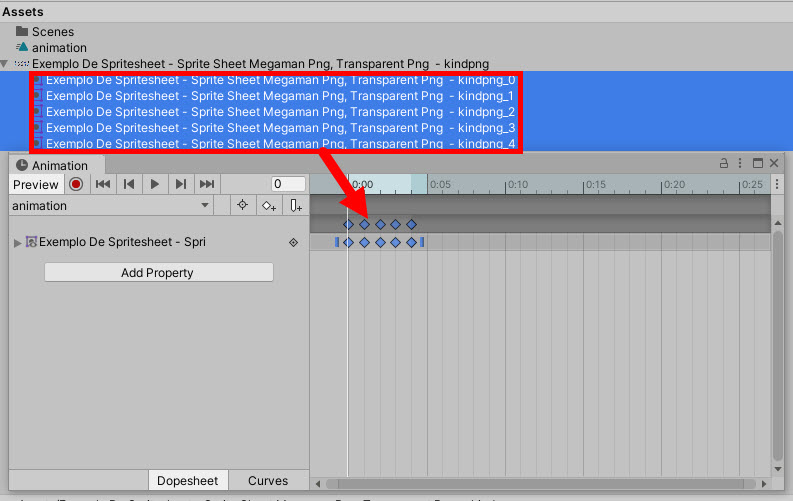The height and width of the screenshot is (501, 793).
Task: Click the current frame number field
Action: coord(288,184)
